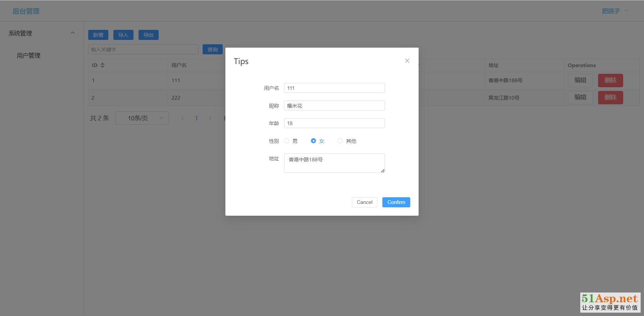Image resolution: width=644 pixels, height=316 pixels.
Task: Select the 女 gender radio button
Action: point(313,141)
